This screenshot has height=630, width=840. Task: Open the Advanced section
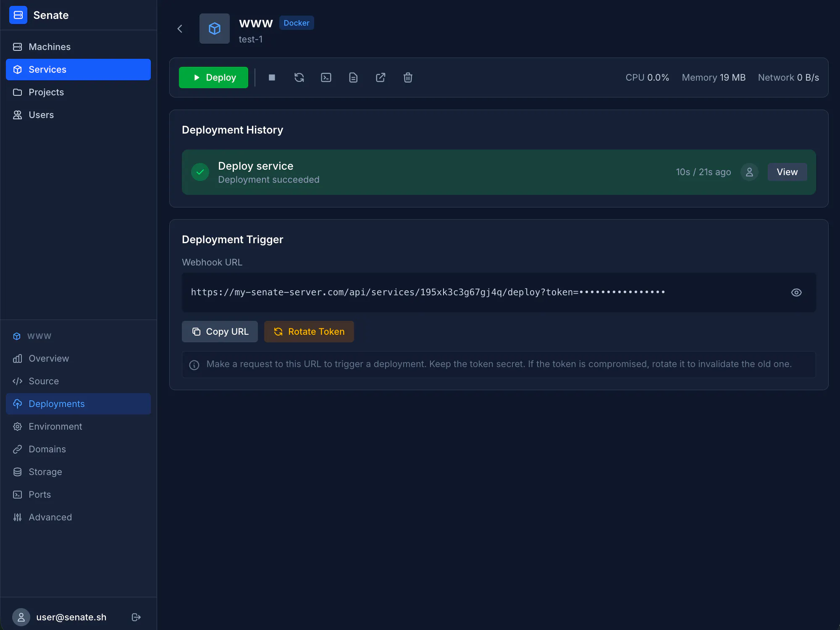click(78, 517)
